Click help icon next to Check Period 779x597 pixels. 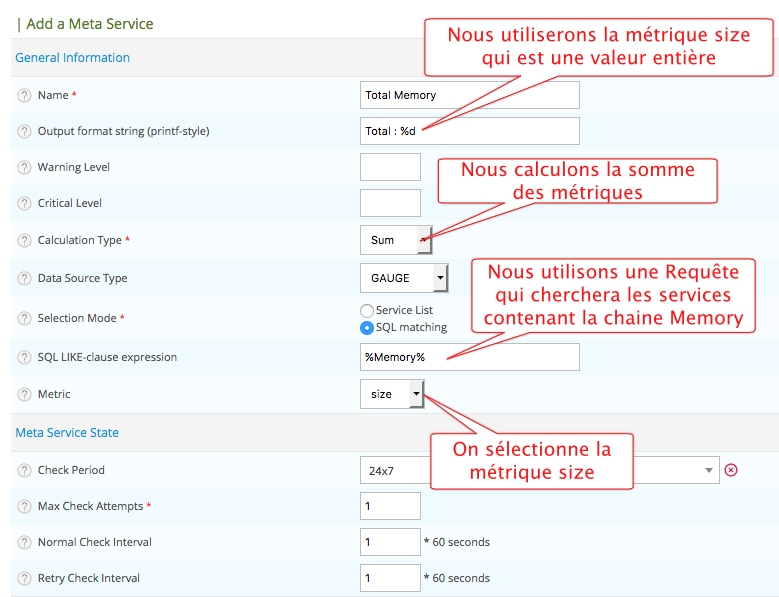(x=24, y=470)
